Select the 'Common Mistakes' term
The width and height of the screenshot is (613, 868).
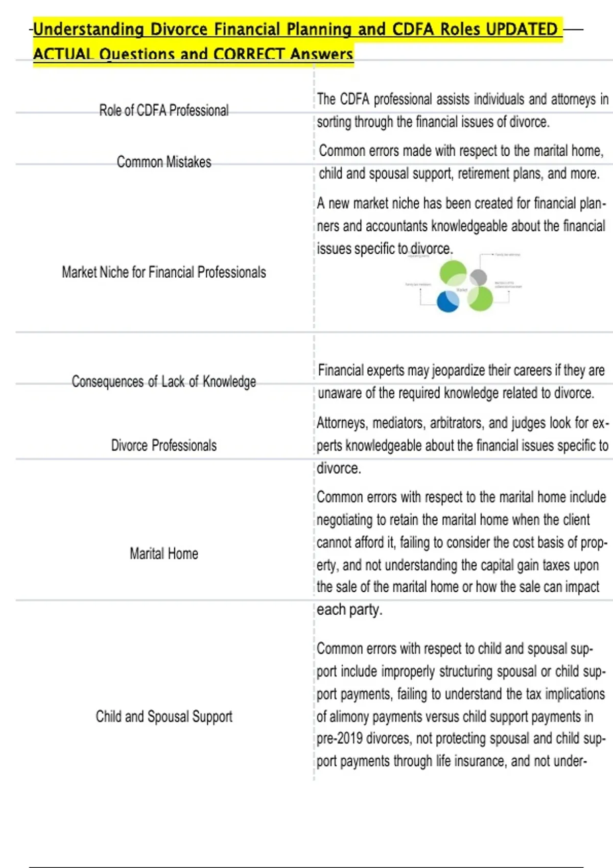pos(164,162)
